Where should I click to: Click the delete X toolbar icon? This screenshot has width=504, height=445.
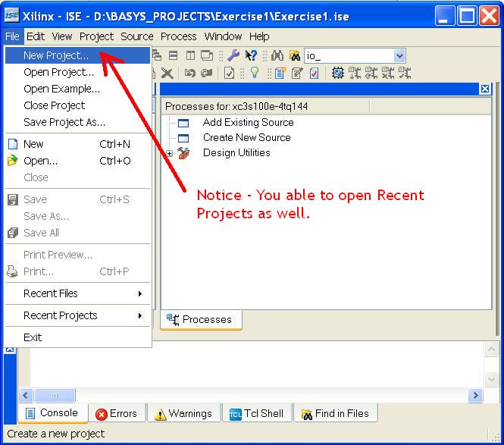point(167,74)
